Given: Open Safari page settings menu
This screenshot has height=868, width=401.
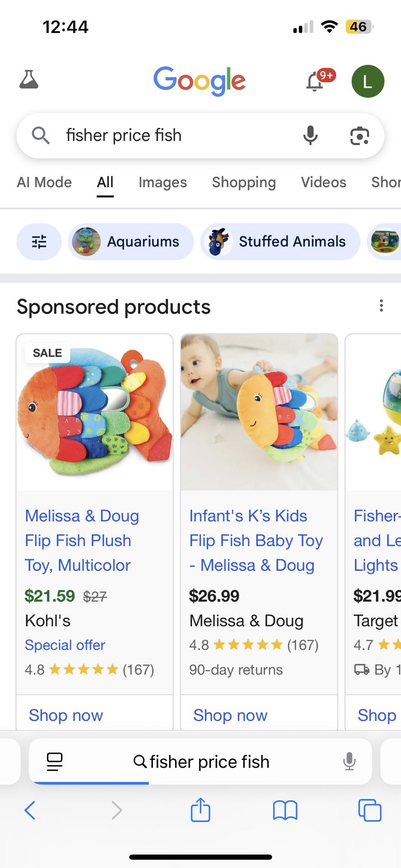Looking at the screenshot, I should coord(55,762).
